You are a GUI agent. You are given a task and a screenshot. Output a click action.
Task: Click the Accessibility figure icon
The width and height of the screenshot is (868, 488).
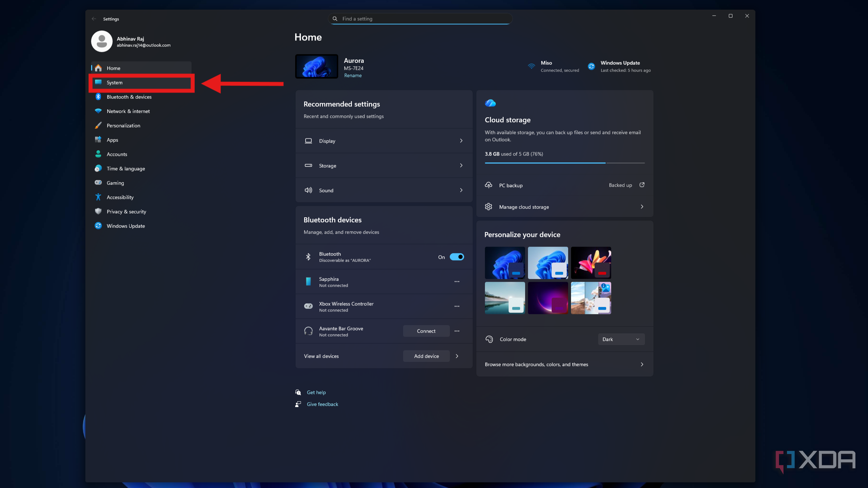pos(98,197)
